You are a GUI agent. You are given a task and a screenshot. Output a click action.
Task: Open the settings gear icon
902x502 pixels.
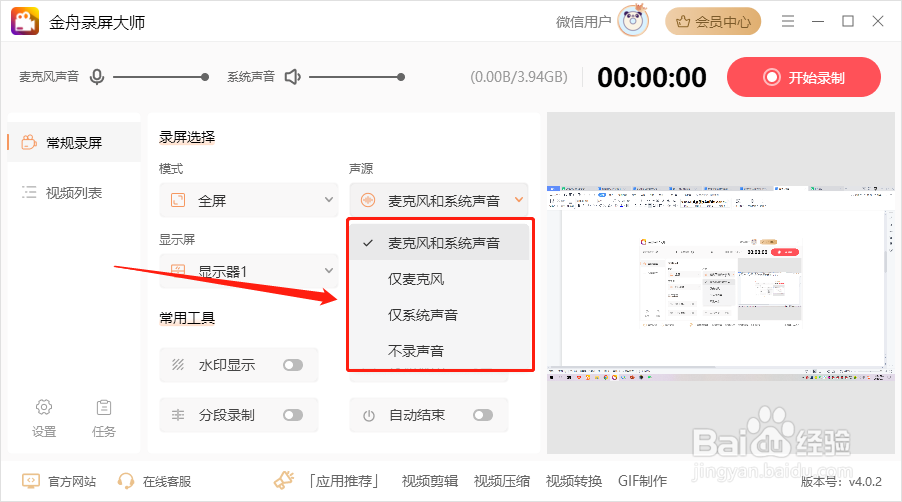[x=44, y=407]
